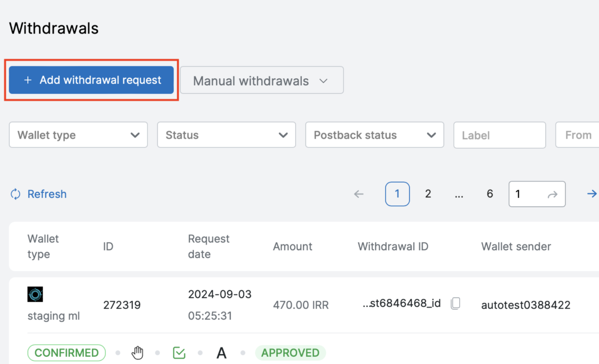Jump to page 6 in pagination
599x364 pixels.
tap(490, 194)
